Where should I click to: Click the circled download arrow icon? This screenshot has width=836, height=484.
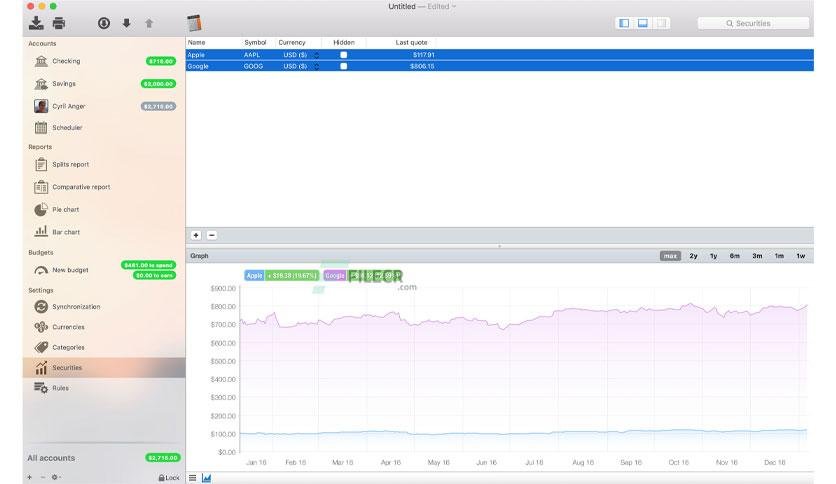tap(103, 23)
